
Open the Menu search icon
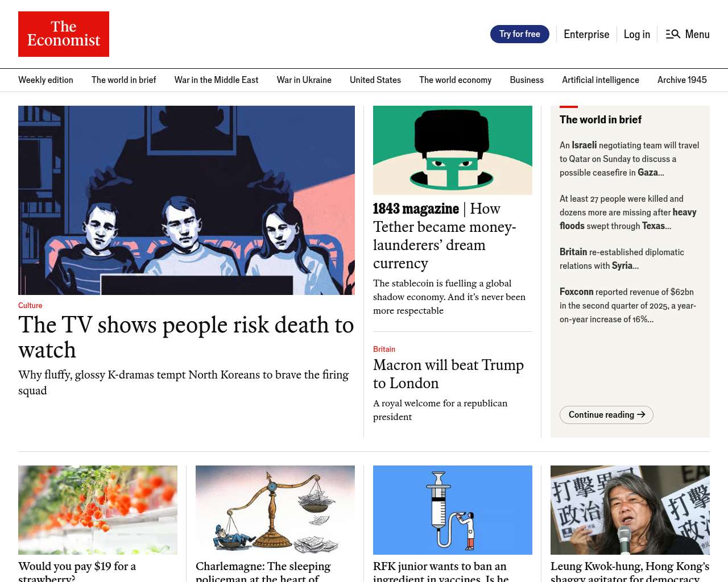[x=673, y=34]
